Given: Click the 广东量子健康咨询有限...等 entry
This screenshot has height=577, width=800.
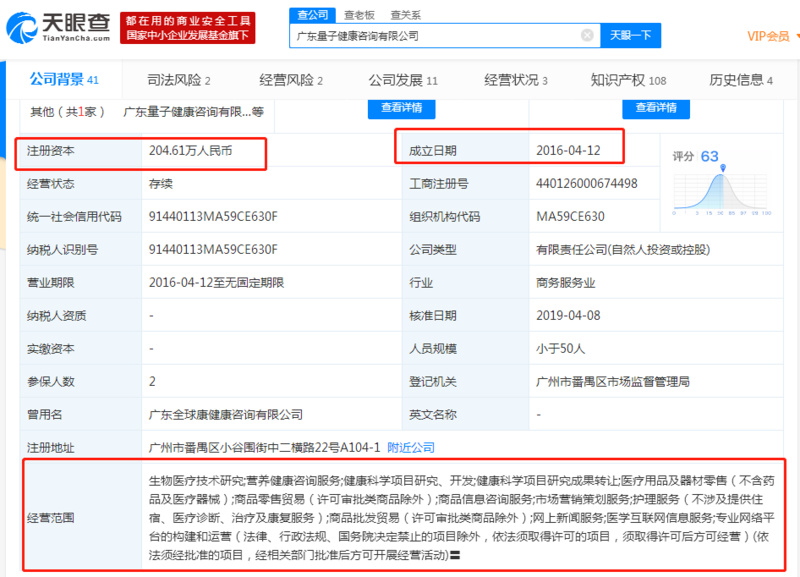Looking at the screenshot, I should tap(193, 112).
